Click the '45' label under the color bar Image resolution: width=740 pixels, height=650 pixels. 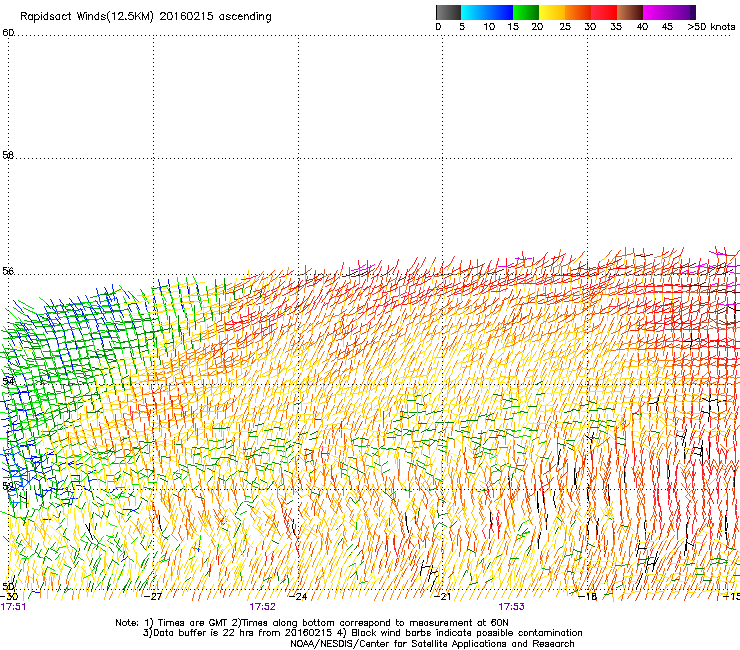667,27
